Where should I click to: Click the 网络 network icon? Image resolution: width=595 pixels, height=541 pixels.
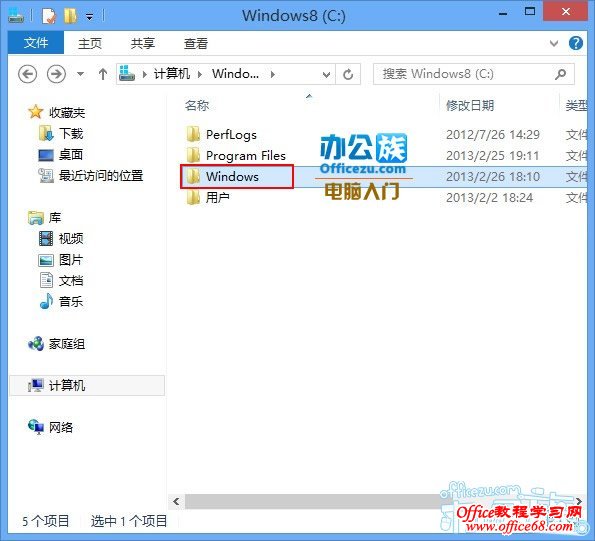pyautogui.click(x=36, y=427)
